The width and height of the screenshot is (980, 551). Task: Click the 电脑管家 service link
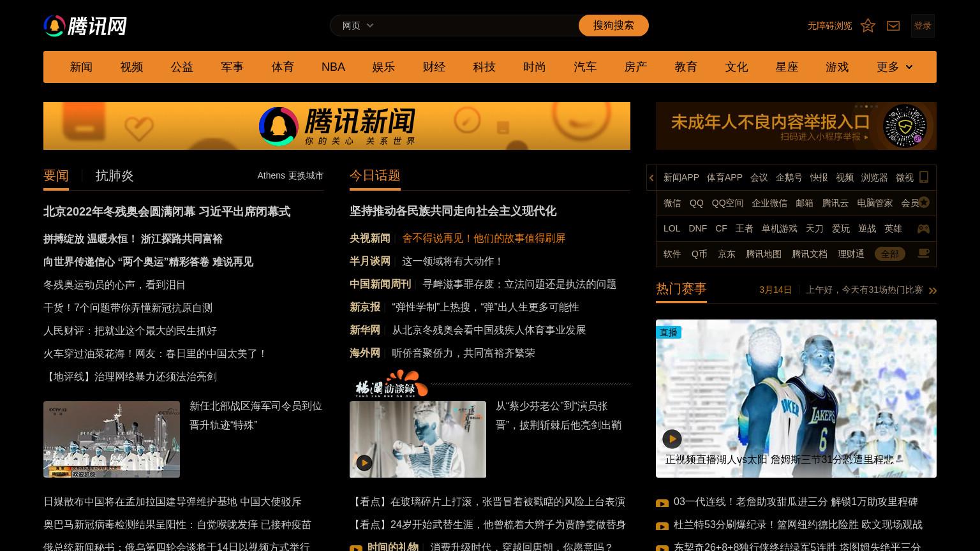click(x=875, y=203)
